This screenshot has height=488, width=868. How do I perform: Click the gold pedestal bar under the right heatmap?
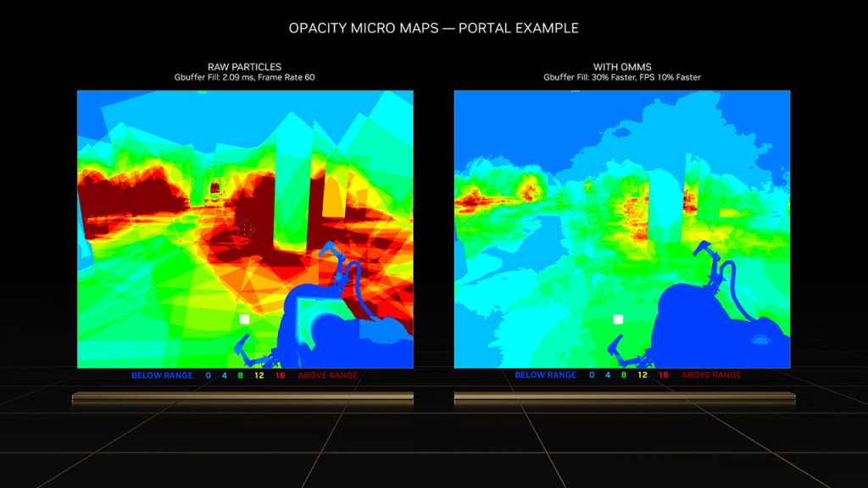pos(623,396)
